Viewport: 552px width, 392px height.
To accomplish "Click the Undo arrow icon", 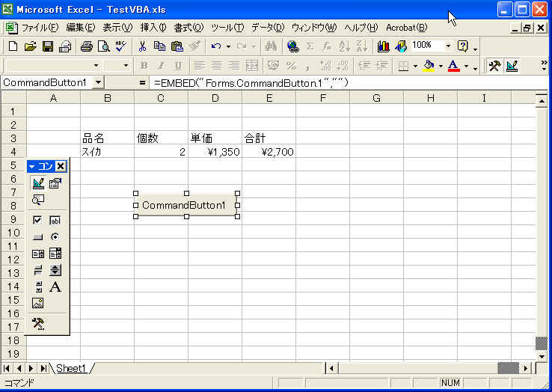I will [216, 46].
